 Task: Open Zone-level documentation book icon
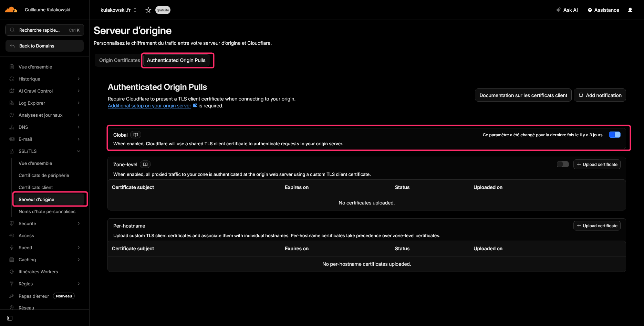[145, 165]
